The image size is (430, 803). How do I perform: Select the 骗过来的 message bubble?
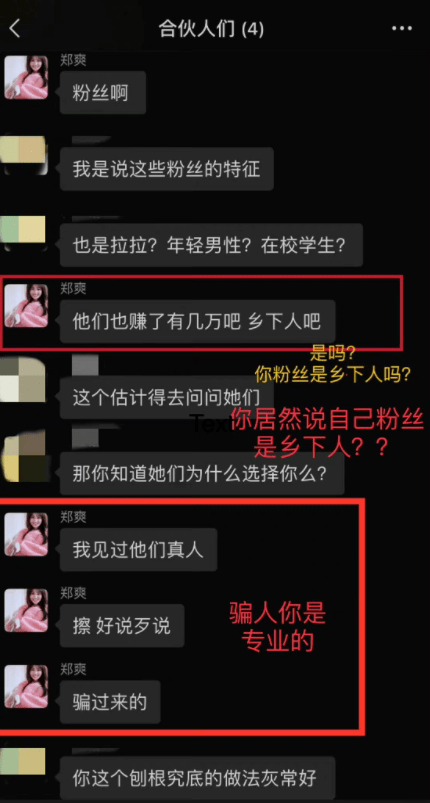(x=110, y=702)
